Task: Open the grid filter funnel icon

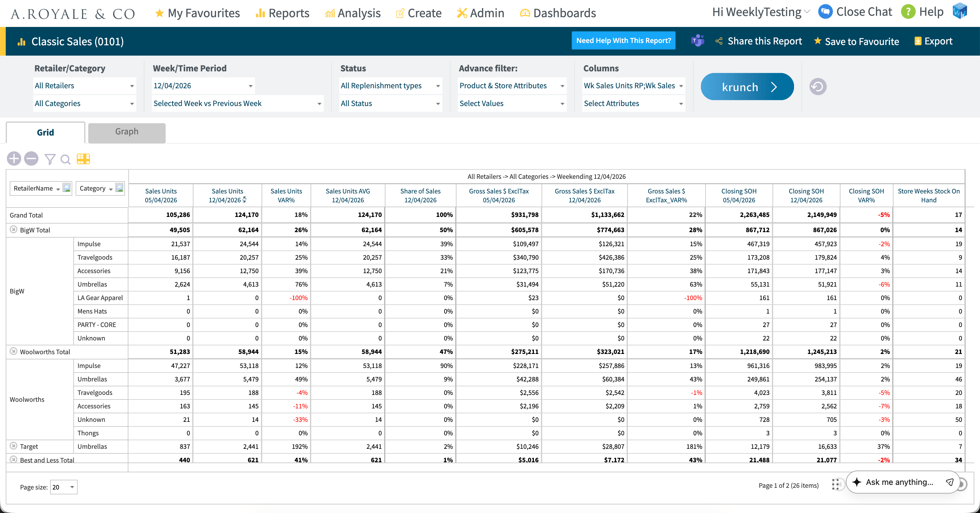Action: [x=50, y=159]
